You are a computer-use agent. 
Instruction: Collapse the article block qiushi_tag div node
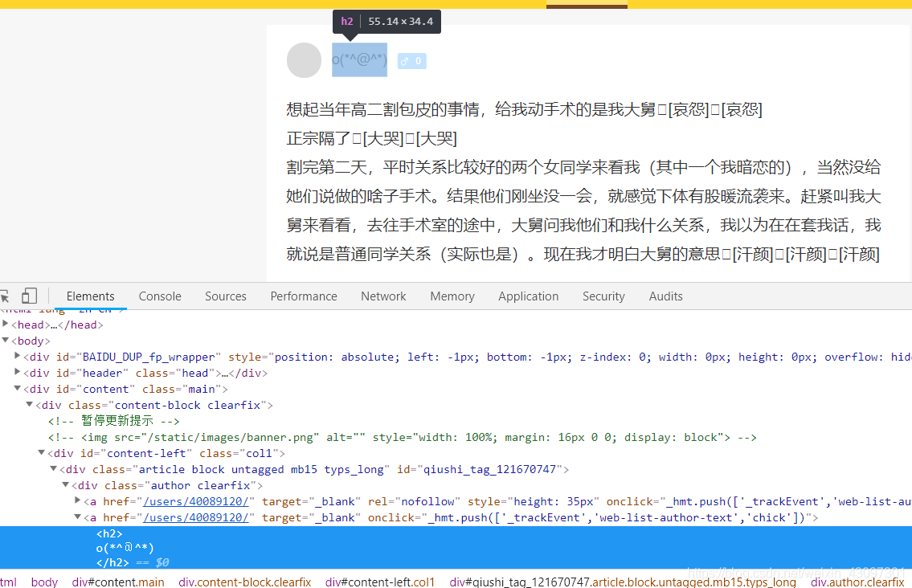tap(54, 469)
